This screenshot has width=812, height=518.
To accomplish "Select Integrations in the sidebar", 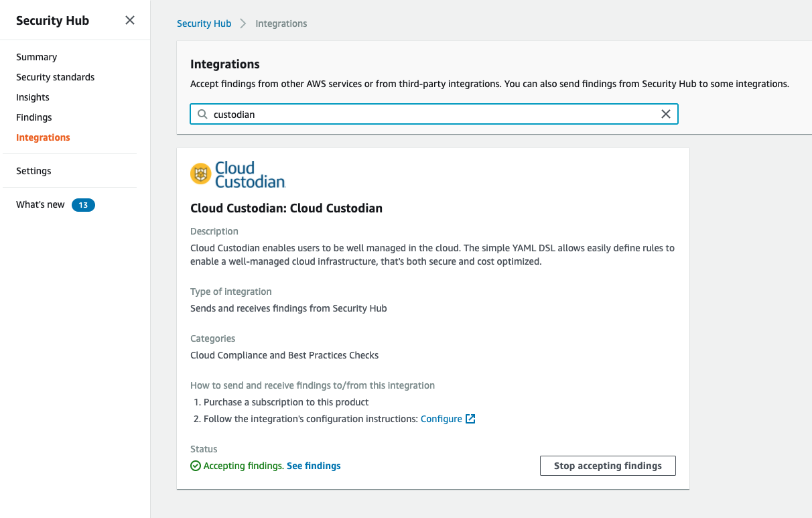I will click(43, 137).
